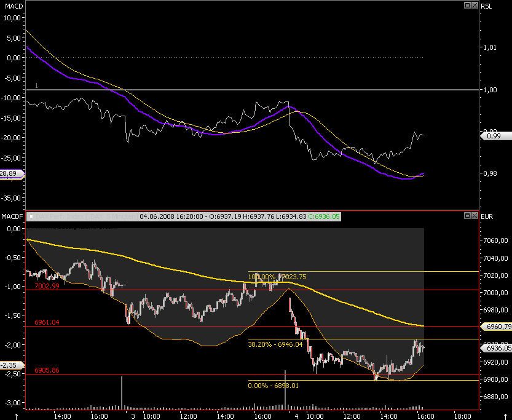Maximize the DAX price chart panel

pos(467,216)
